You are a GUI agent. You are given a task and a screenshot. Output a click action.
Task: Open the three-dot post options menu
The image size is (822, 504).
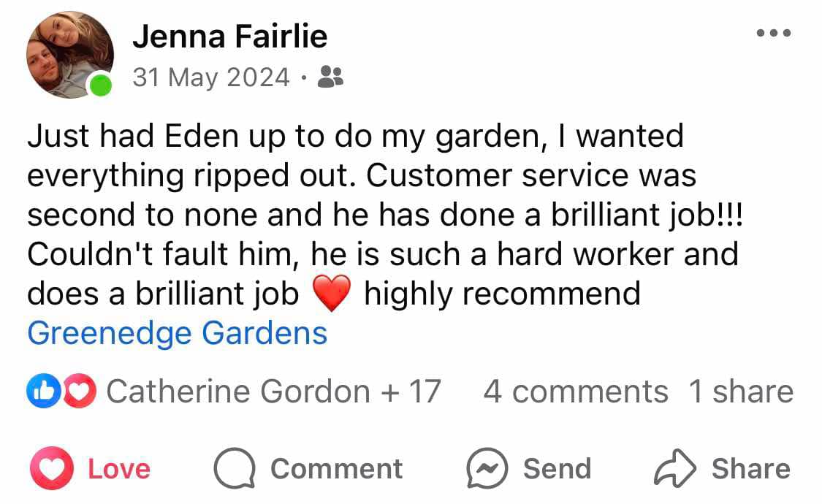pyautogui.click(x=773, y=33)
